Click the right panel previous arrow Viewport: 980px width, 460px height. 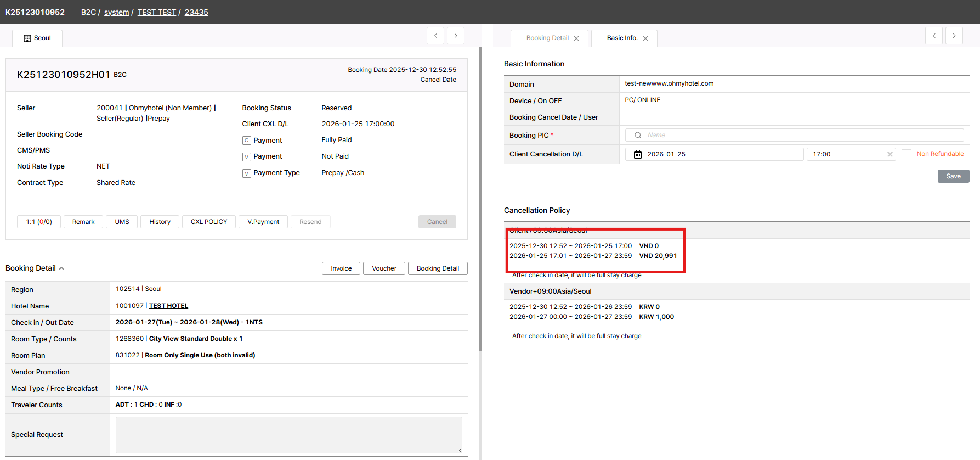(934, 36)
